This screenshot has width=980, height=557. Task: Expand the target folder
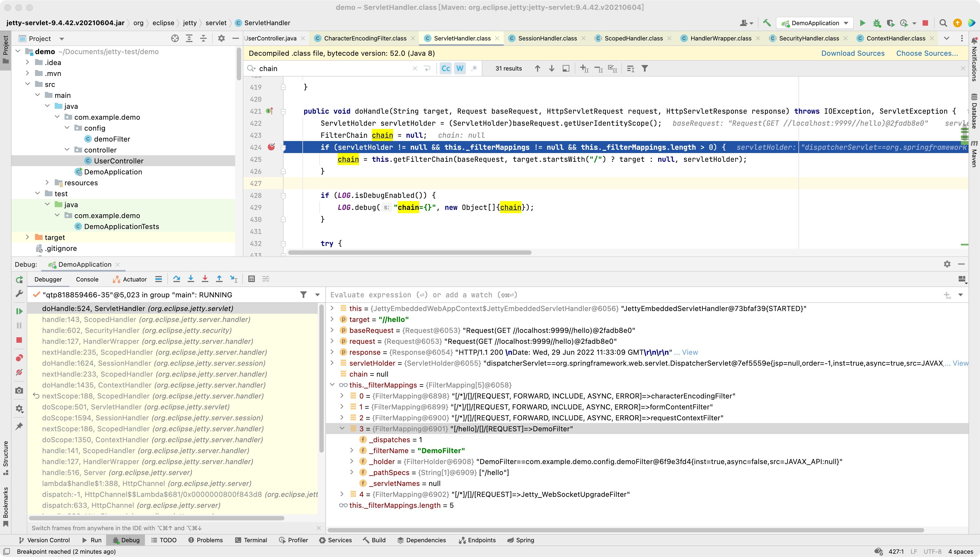tap(28, 237)
